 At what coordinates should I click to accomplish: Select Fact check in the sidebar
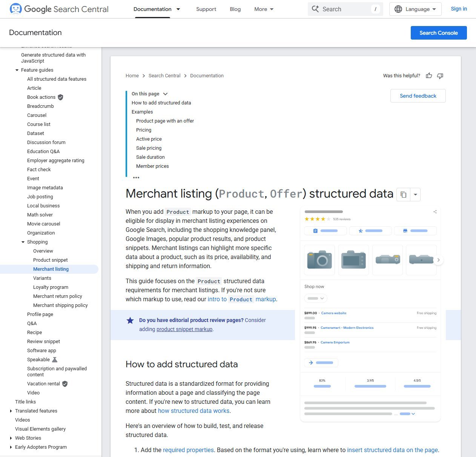[39, 170]
